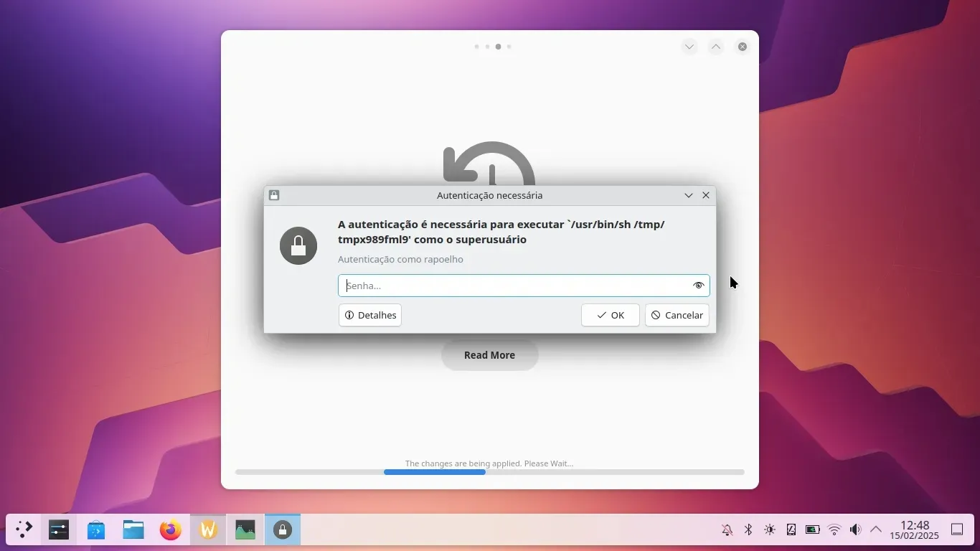Collapse the authentication dialog with the chevron
Screen dimensions: 980x551
tap(689, 195)
